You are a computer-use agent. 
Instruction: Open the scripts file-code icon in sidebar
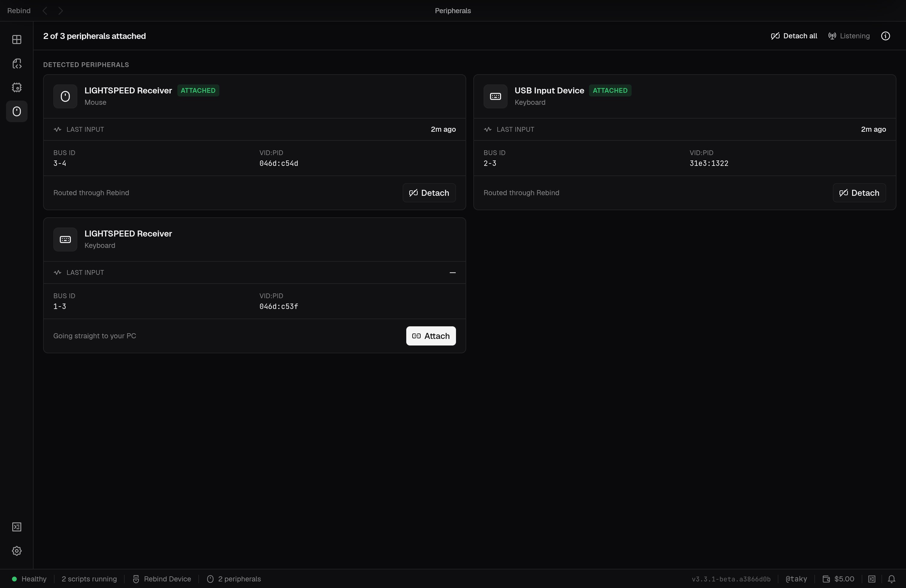[17, 63]
